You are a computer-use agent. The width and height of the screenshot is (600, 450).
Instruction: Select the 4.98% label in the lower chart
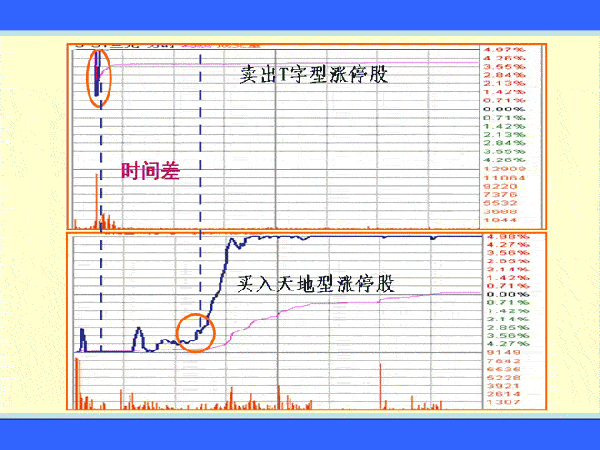tap(508, 236)
